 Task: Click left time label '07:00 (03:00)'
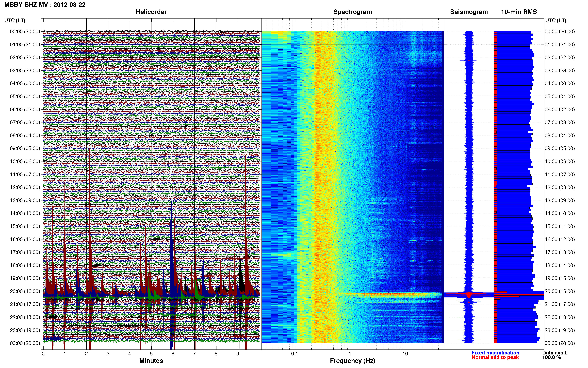pos(25,122)
